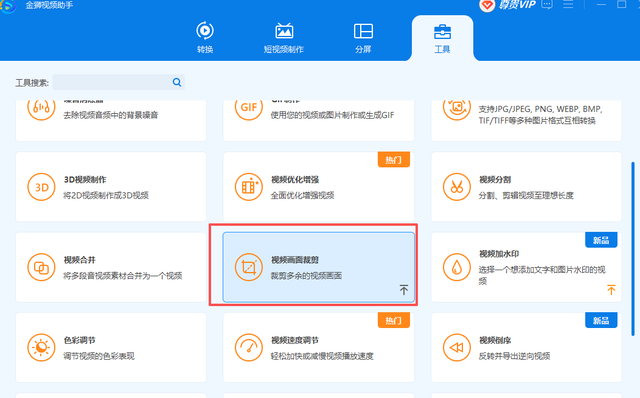Open the feedback message icon in title bar
Screen dimensions: 640x398
click(547, 4)
